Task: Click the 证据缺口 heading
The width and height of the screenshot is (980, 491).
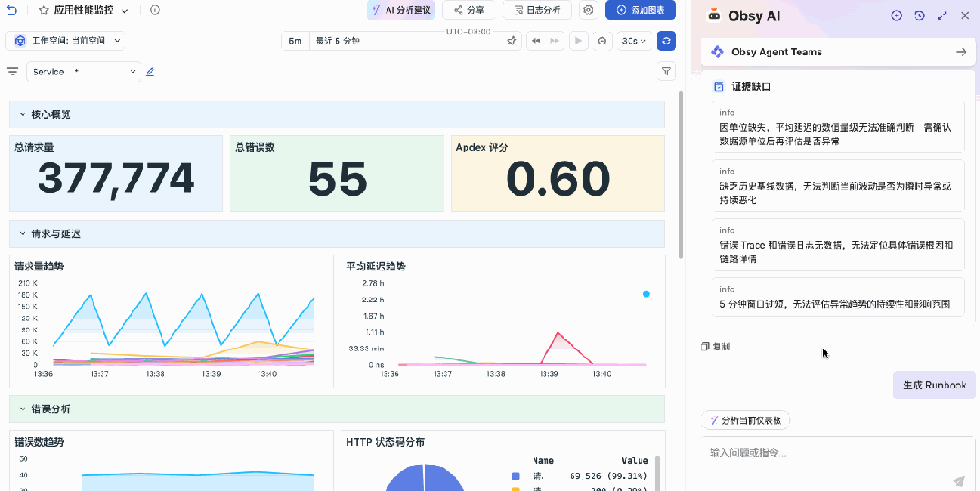Action: pyautogui.click(x=751, y=86)
